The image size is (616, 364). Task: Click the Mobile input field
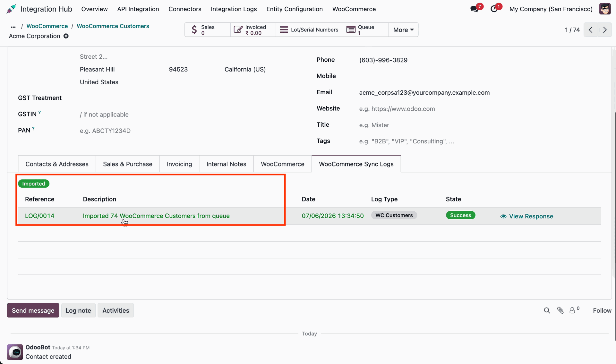click(480, 76)
